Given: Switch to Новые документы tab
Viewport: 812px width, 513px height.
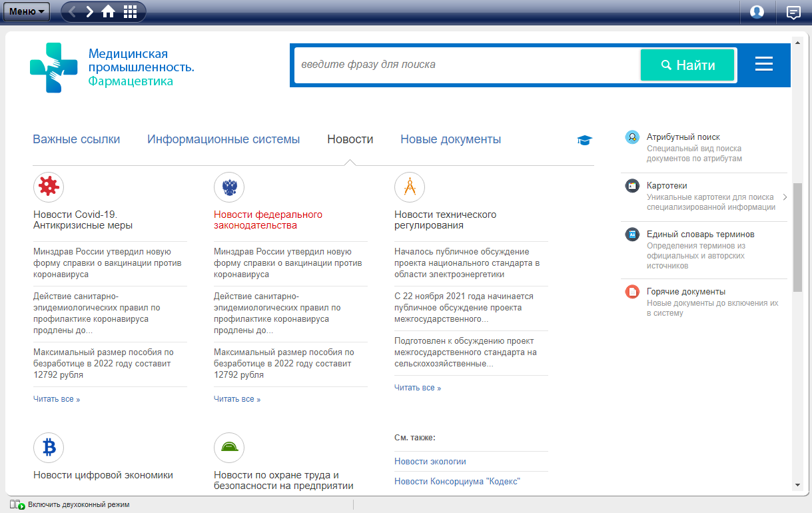Looking at the screenshot, I should (x=451, y=139).
